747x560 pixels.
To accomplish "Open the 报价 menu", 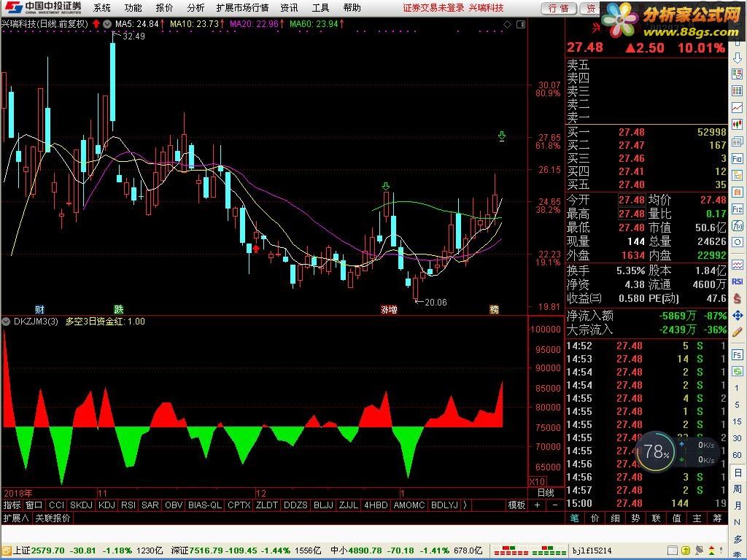I will point(164,8).
